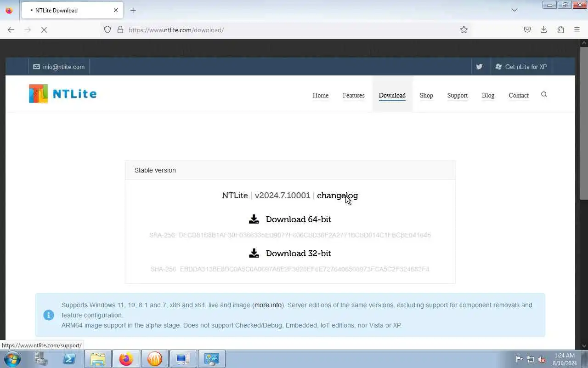The height and width of the screenshot is (368, 588).
Task: Click Download 32-bit link
Action: point(298,253)
